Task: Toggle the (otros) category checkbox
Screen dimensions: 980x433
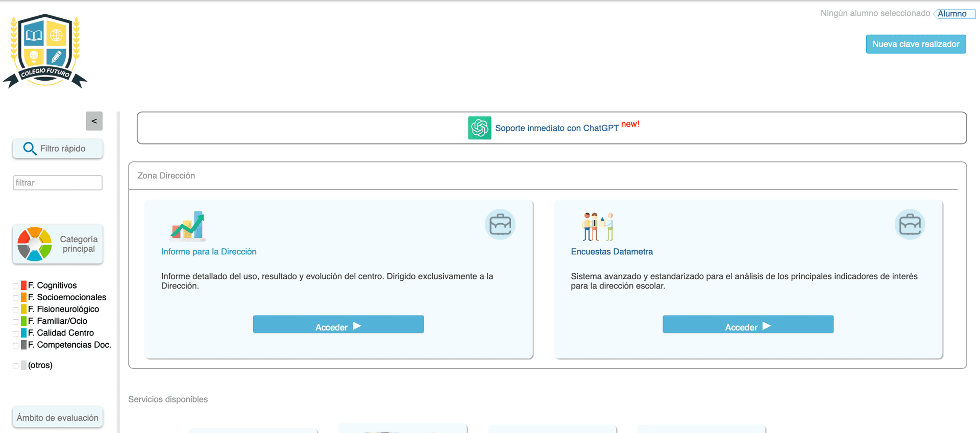Action: click(x=16, y=366)
